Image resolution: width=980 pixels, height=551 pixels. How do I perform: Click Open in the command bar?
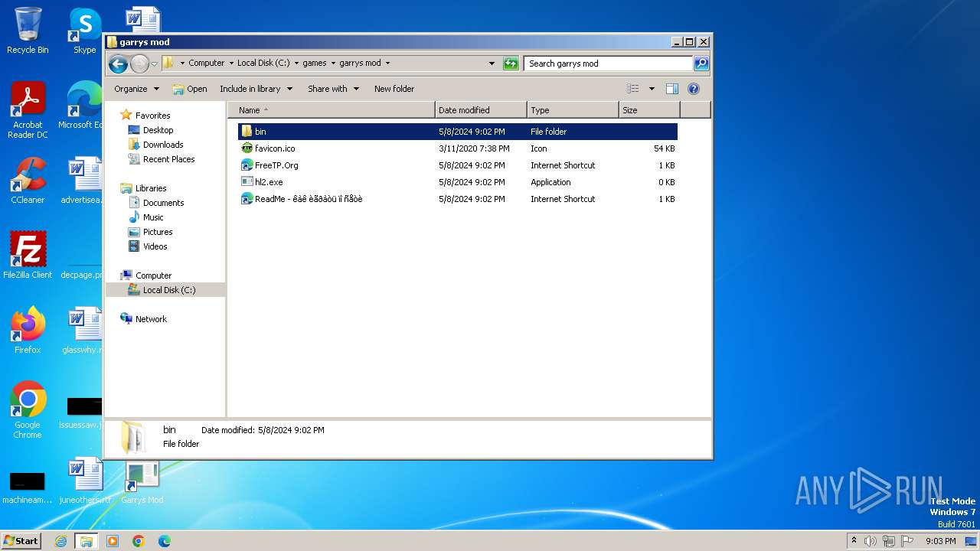coord(190,89)
